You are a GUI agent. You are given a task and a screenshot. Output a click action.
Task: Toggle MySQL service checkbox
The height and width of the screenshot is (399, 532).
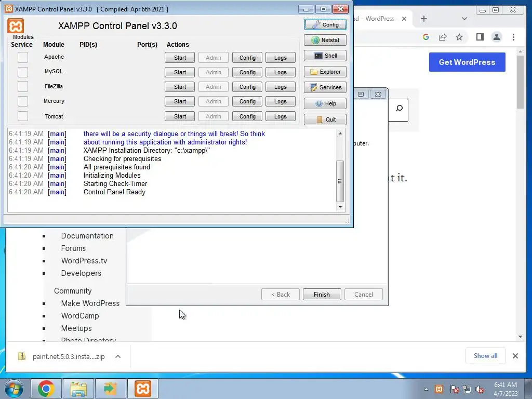pos(23,72)
